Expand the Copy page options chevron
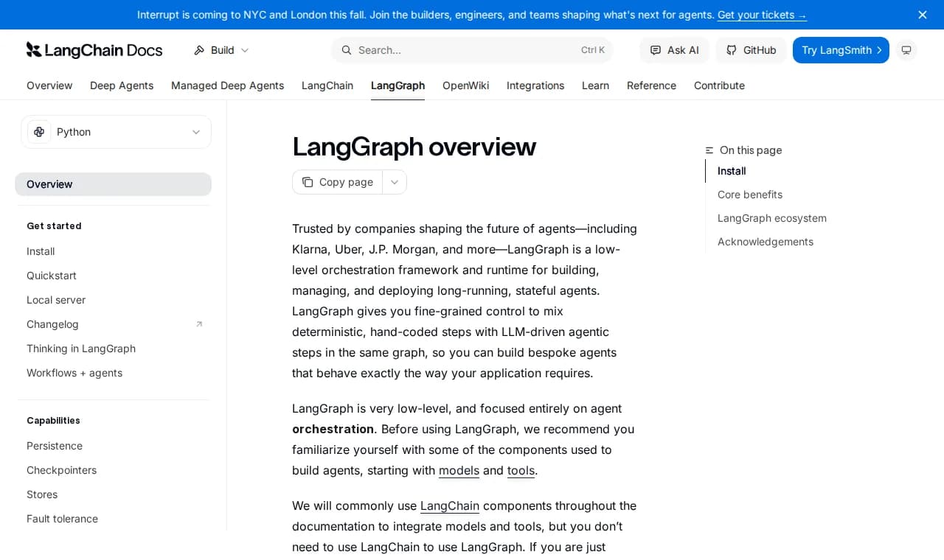The image size is (944, 560). click(395, 182)
